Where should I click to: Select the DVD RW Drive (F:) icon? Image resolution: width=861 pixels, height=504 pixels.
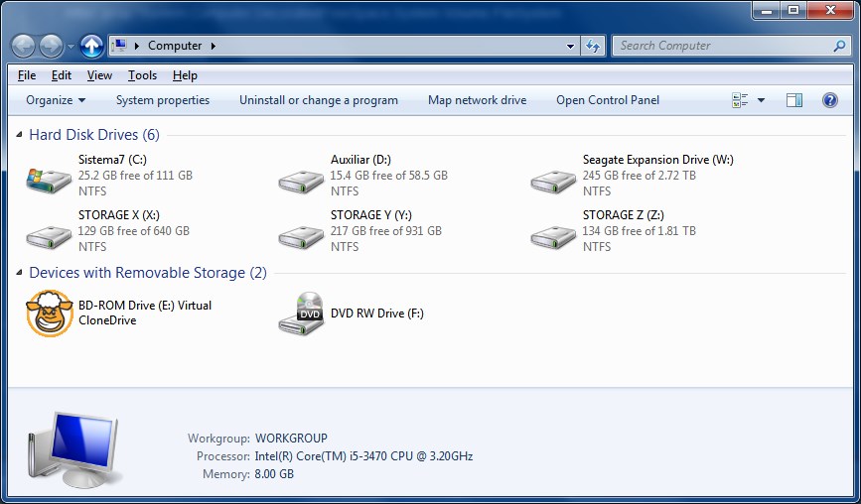[301, 314]
